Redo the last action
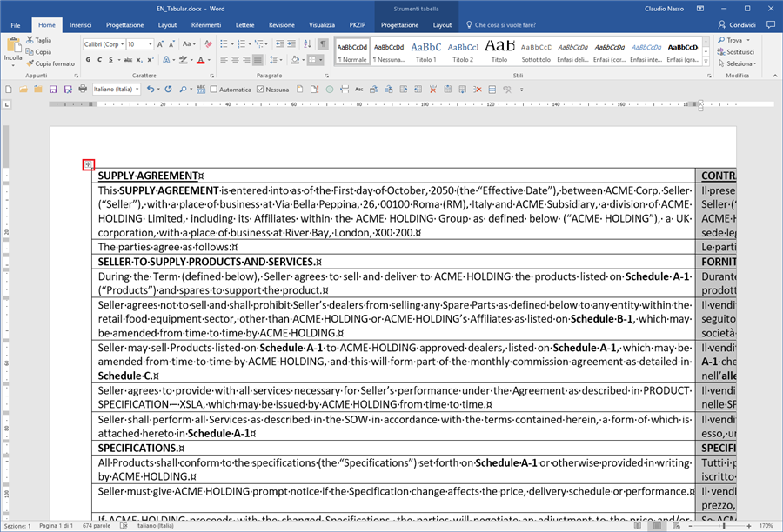 168,90
